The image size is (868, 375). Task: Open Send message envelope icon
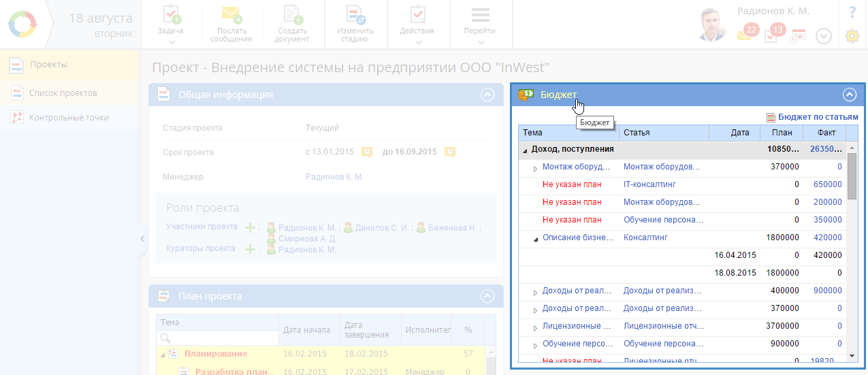231,15
